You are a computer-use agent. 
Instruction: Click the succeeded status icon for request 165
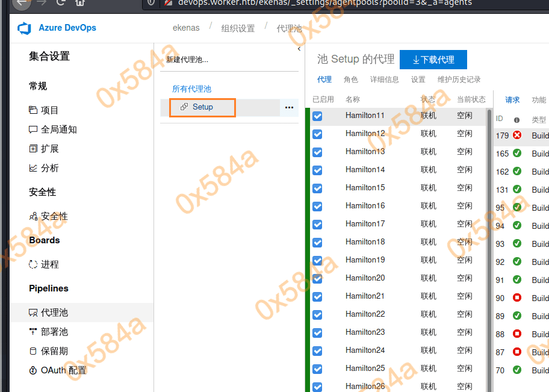tap(516, 154)
